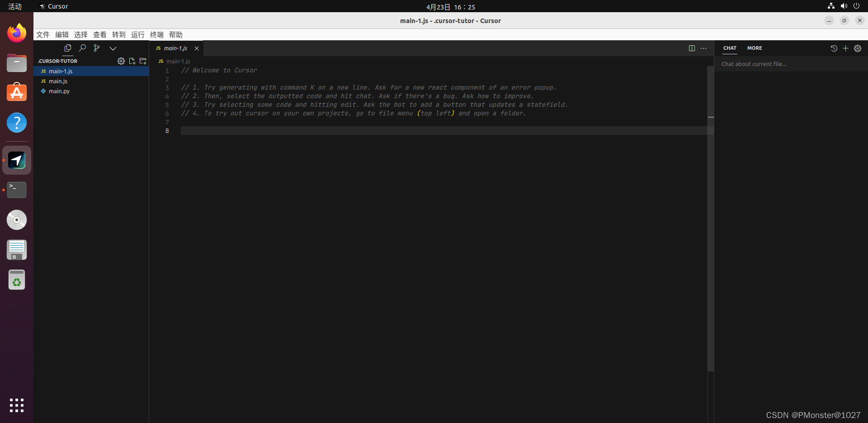Open the 终端 menu in menu bar
868x423 pixels.
pyautogui.click(x=156, y=34)
